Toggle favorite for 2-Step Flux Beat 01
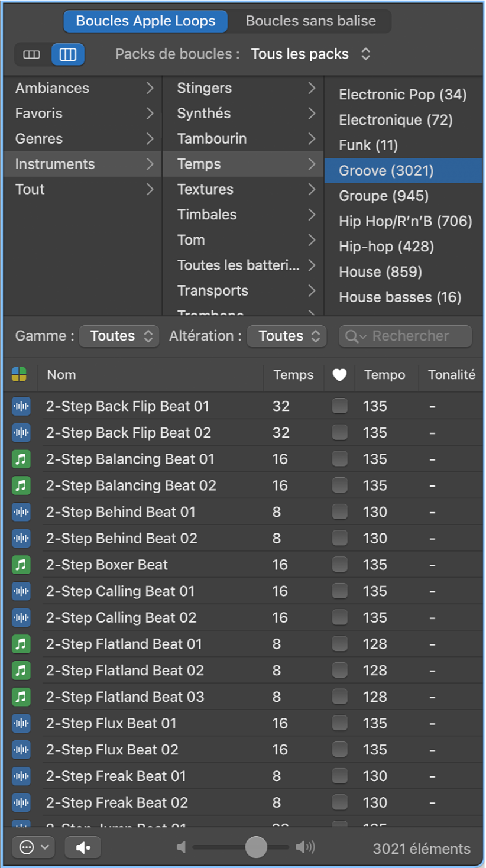This screenshot has height=868, width=486. pos(339,723)
